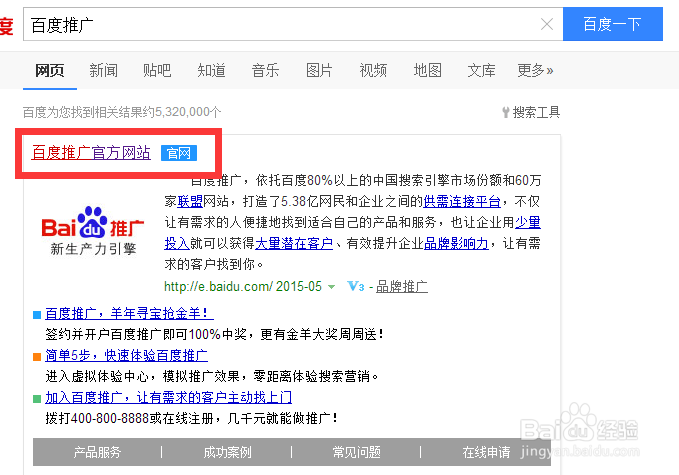
Task: Click the V3 credibility icon
Action: tap(356, 286)
